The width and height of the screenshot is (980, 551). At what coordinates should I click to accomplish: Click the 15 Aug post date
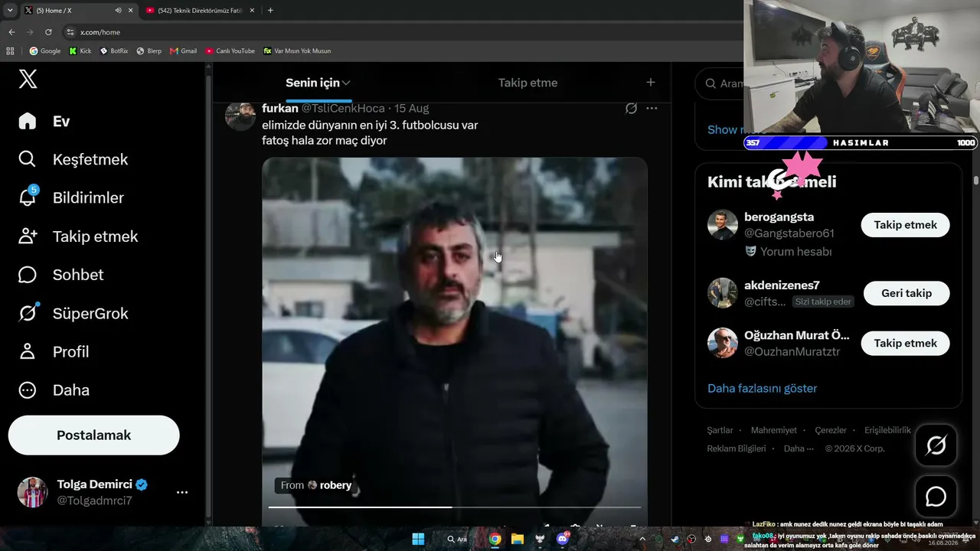(x=411, y=109)
